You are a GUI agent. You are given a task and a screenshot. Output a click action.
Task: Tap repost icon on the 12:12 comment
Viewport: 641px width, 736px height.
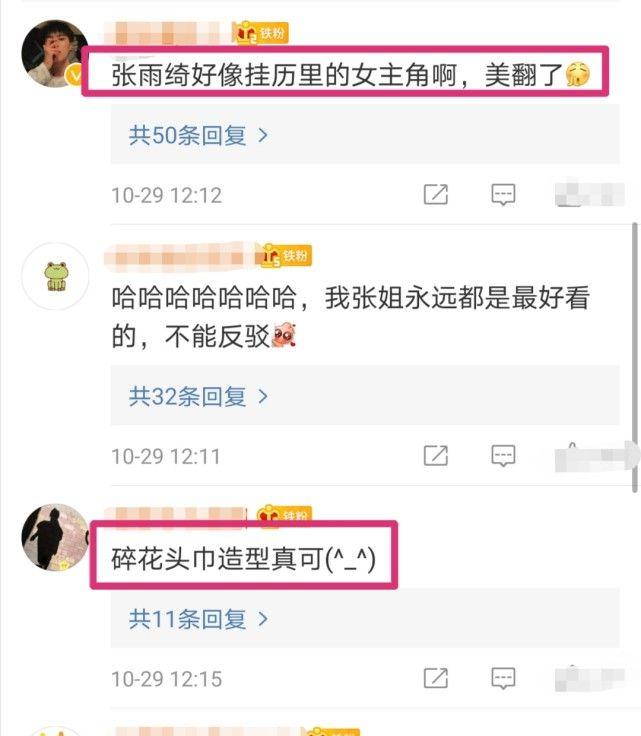pyautogui.click(x=435, y=194)
